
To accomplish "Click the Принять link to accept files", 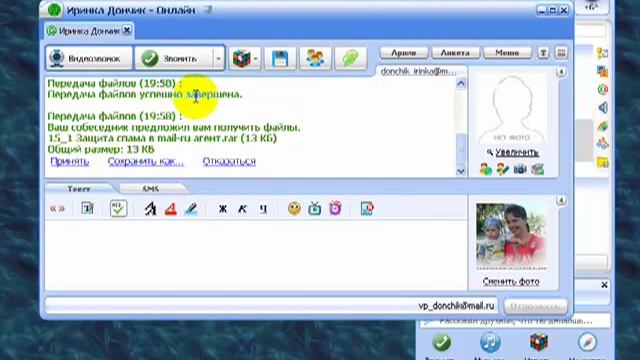I will click(x=70, y=161).
